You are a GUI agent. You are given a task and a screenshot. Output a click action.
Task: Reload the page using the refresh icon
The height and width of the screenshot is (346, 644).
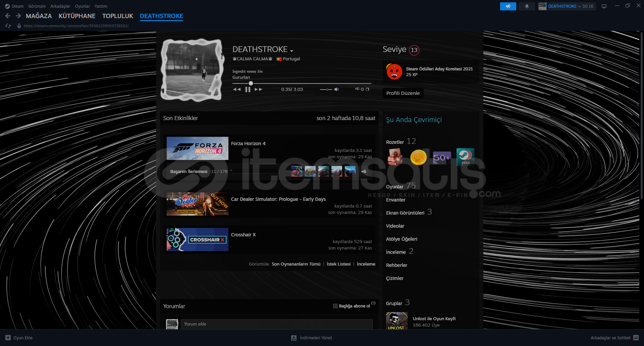(x=8, y=26)
